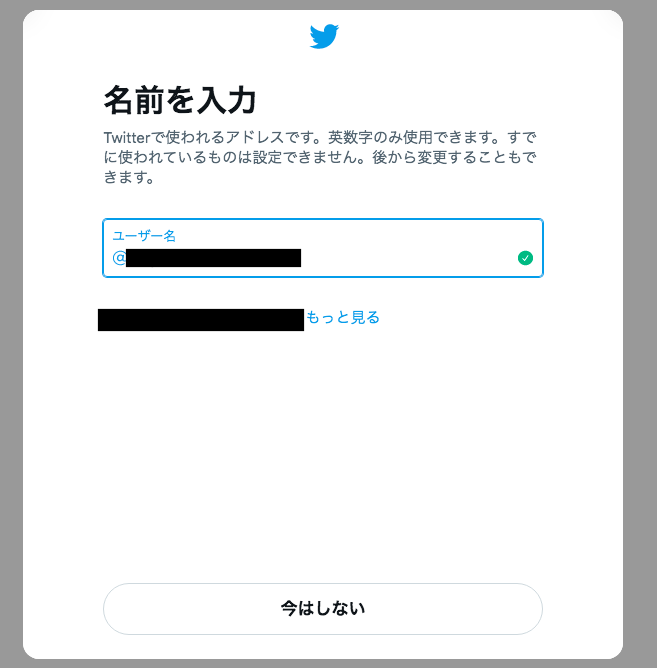The width and height of the screenshot is (657, 668).
Task: Click the green checkmark validation icon
Action: click(x=525, y=258)
